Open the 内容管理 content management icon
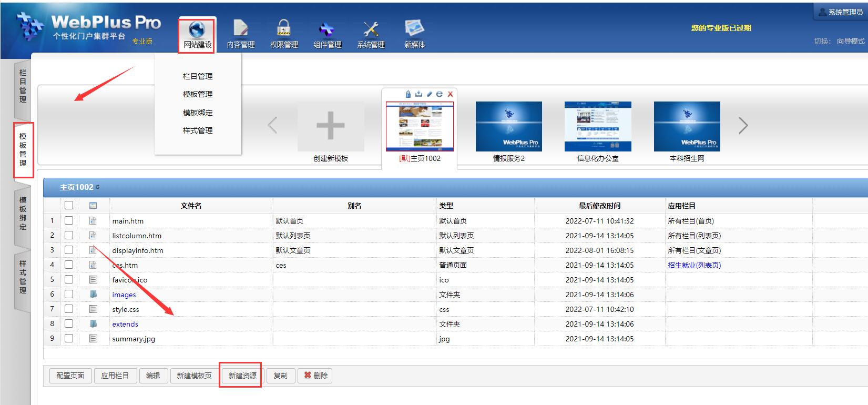The width and height of the screenshot is (868, 405). click(x=240, y=28)
